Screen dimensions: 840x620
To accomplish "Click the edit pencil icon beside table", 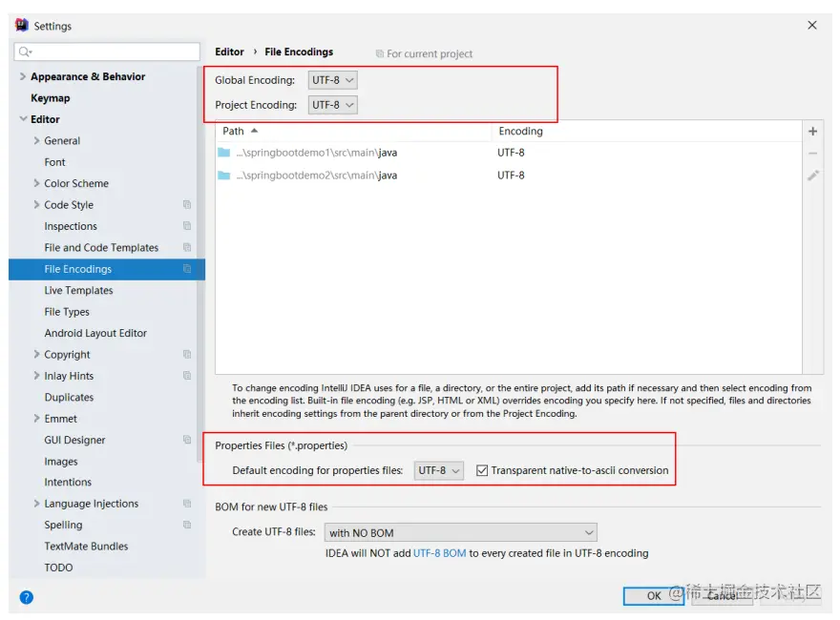I will [812, 176].
